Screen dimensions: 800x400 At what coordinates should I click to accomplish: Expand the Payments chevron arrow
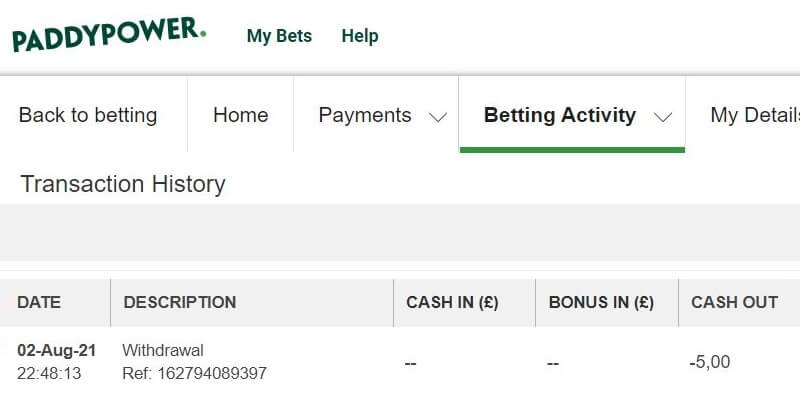pos(438,117)
